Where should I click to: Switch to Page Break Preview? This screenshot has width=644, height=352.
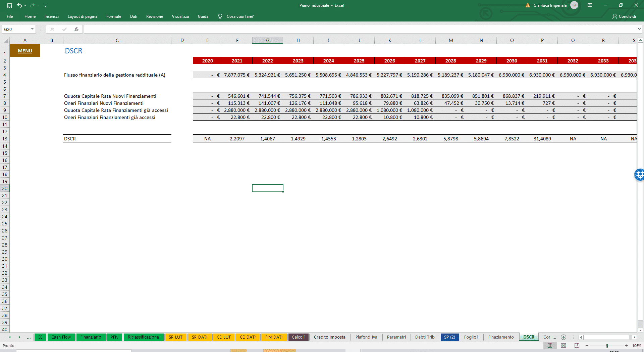(x=577, y=346)
